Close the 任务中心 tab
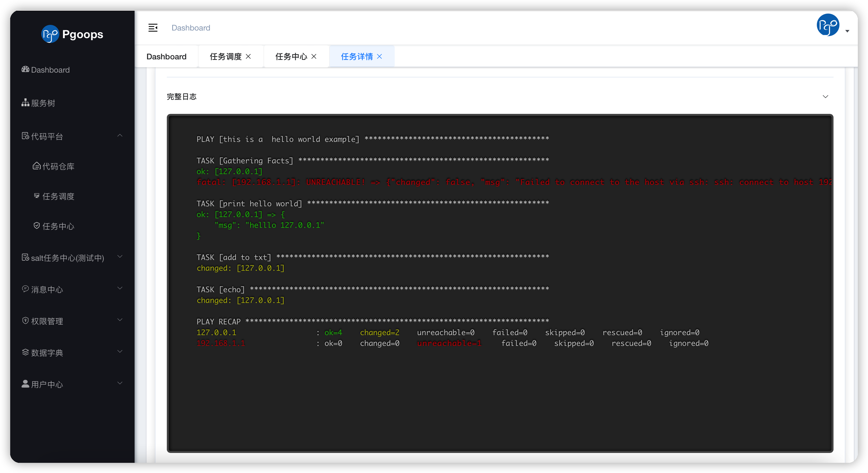 (x=314, y=57)
